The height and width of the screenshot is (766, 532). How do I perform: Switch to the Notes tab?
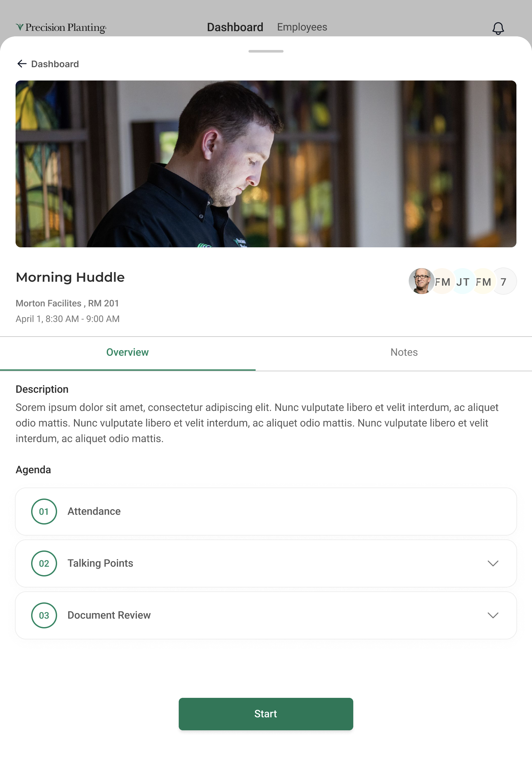pyautogui.click(x=404, y=352)
